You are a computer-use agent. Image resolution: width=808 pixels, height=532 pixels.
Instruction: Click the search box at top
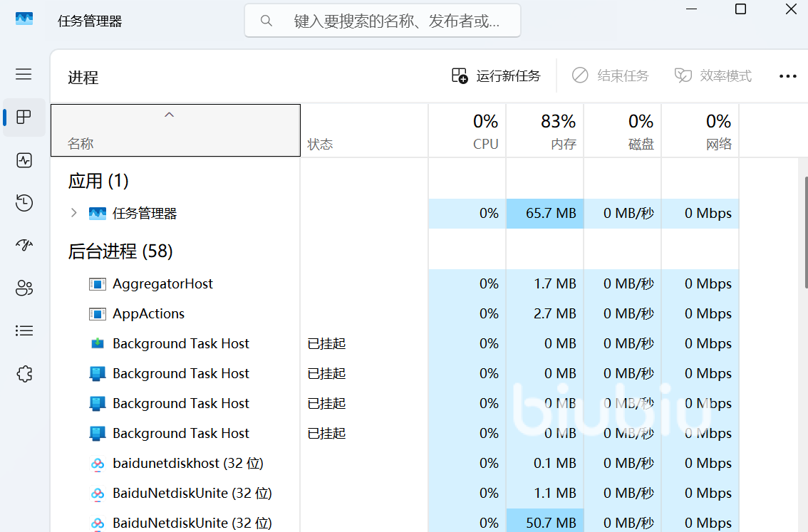(383, 21)
